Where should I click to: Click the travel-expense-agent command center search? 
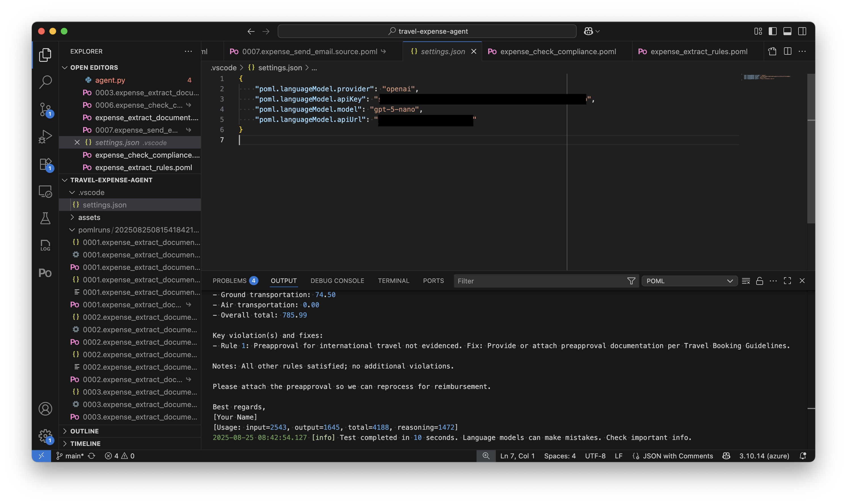[x=427, y=31]
